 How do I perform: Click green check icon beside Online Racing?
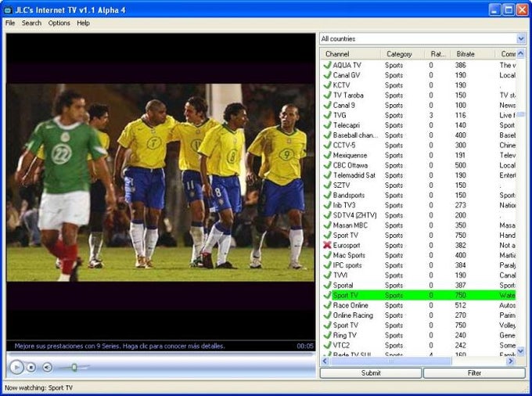[x=327, y=315]
